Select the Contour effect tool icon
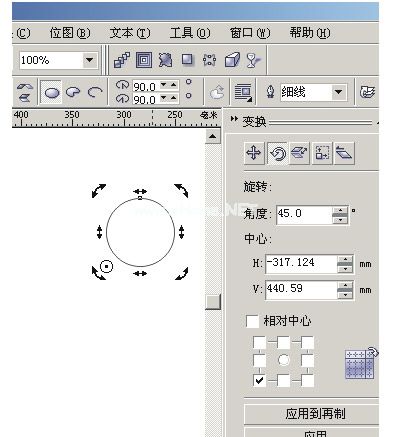 point(144,60)
